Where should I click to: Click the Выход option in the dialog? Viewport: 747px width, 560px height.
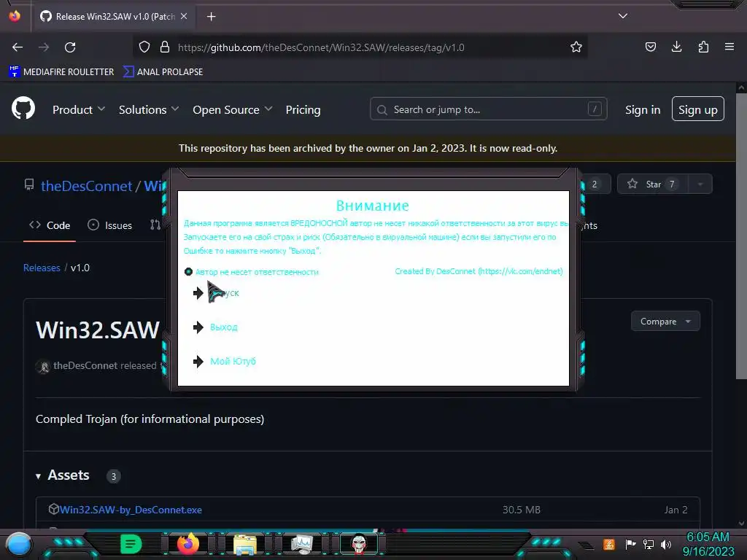click(x=223, y=327)
